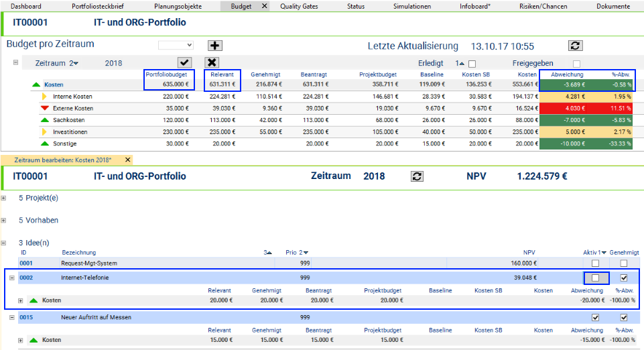The image size is (644, 350).
Task: Close the Budget tab
Action: point(265,6)
